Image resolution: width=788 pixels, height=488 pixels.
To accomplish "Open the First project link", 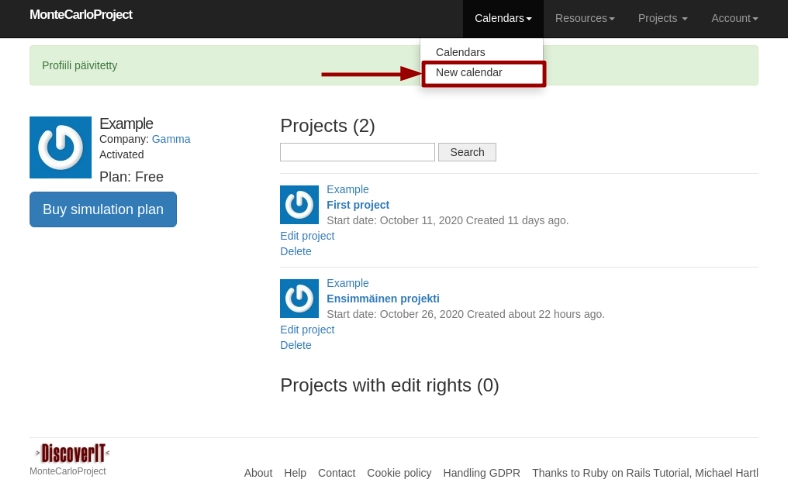I will (358, 205).
